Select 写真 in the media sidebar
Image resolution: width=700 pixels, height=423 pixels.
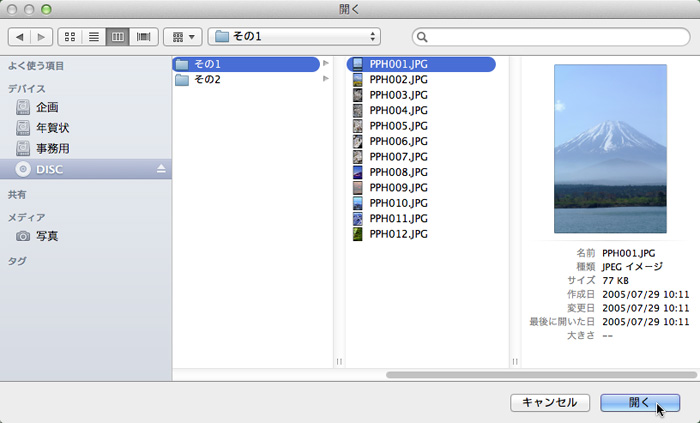47,236
